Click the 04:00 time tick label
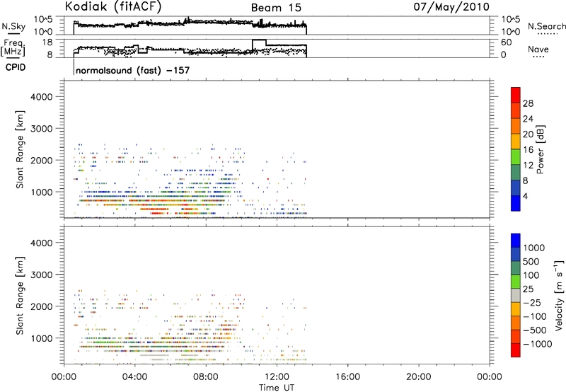This screenshot has width=566, height=392. tap(134, 377)
